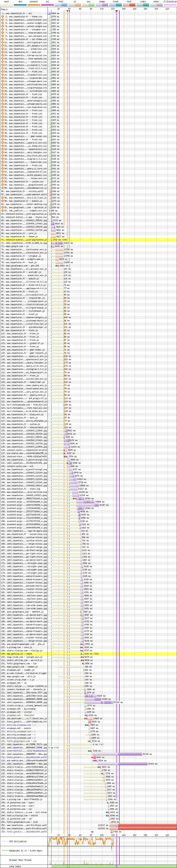
Task: Open first request www.lepantalon.fr en/
Action: coord(18,14)
